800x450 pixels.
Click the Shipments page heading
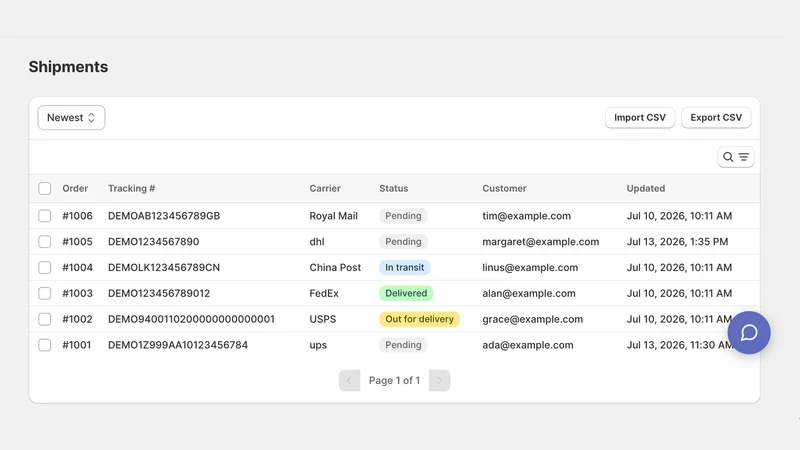point(68,67)
